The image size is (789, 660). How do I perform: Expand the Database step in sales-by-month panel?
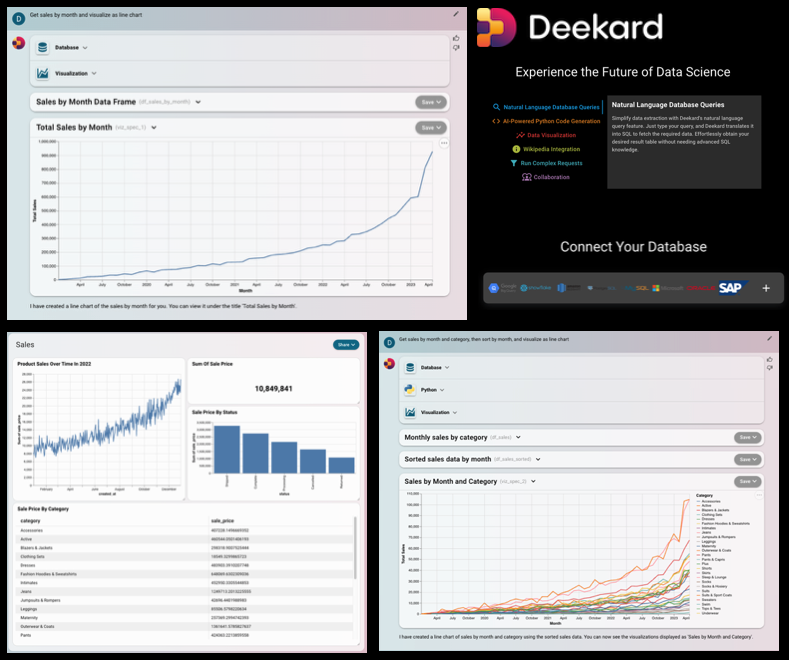[x=85, y=48]
